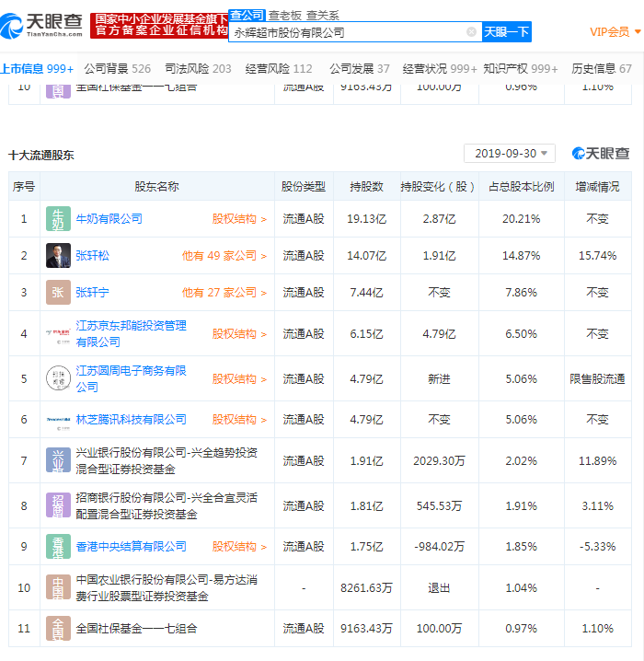Click the 占总股本比例 column header
Image resolution: width=644 pixels, height=661 pixels.
(x=521, y=186)
